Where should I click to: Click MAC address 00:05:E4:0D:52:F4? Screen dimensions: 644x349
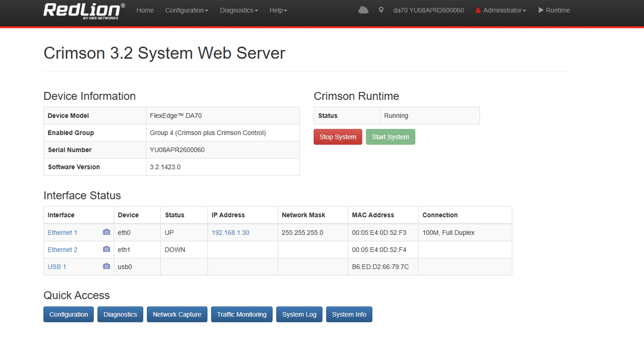click(x=379, y=250)
